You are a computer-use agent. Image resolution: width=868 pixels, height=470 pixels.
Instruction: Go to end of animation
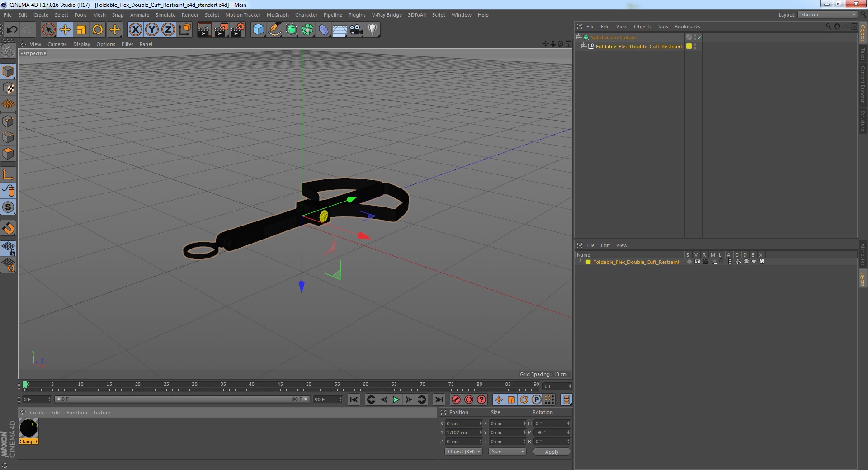coord(439,399)
